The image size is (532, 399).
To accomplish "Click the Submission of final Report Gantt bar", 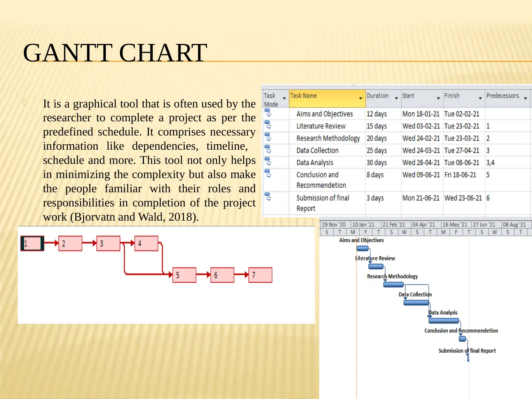I will (x=468, y=359).
